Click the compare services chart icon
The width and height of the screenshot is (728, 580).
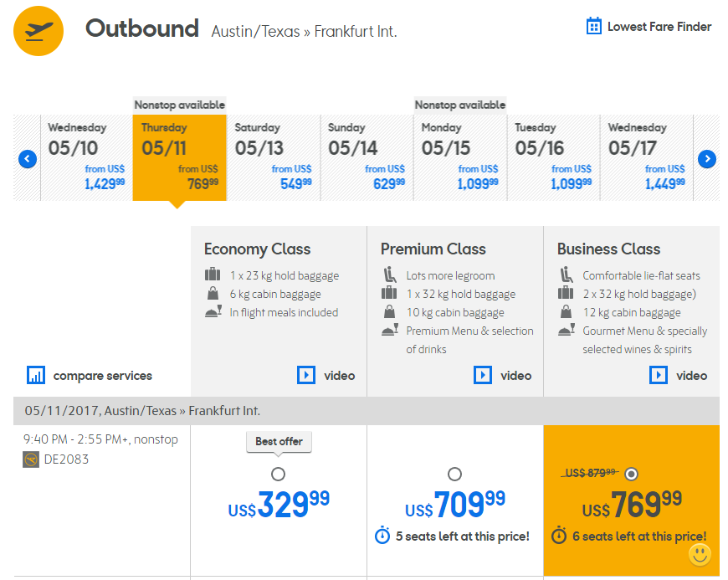coord(36,375)
